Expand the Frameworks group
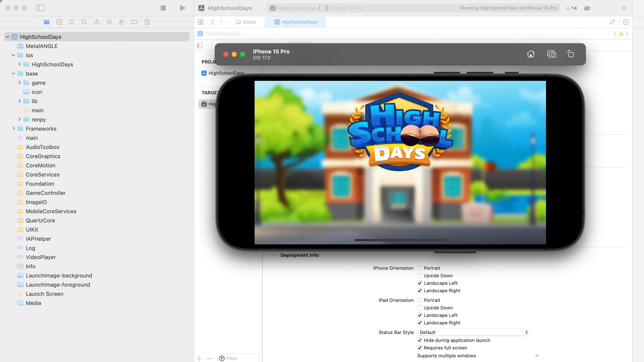Screen dimensions: 644x362 click(x=13, y=129)
